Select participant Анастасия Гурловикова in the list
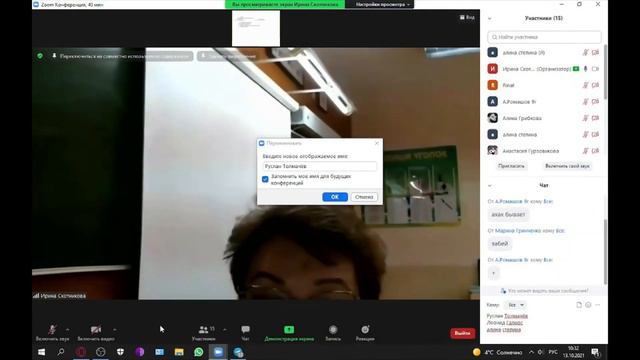 pos(544,151)
